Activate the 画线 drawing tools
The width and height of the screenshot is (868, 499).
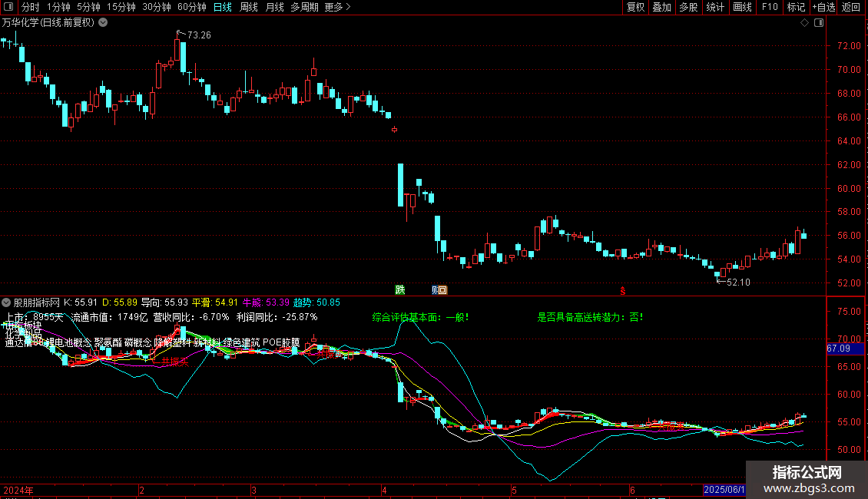point(742,8)
